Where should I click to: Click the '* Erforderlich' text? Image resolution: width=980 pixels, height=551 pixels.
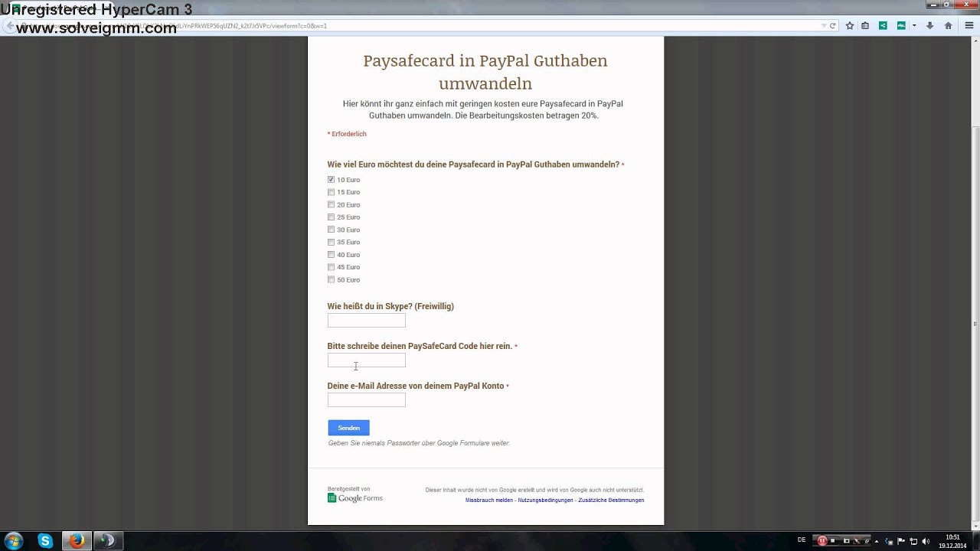347,134
